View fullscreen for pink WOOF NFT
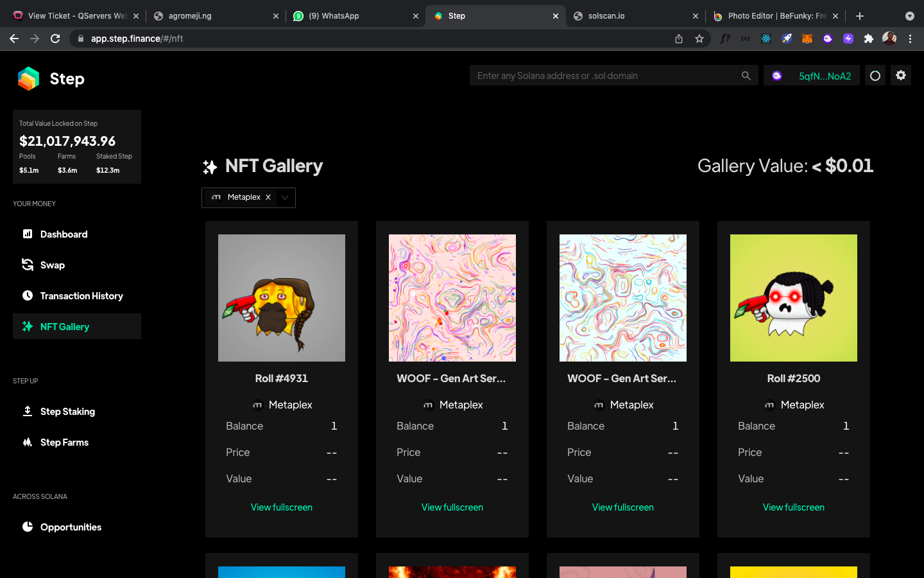 tap(452, 507)
